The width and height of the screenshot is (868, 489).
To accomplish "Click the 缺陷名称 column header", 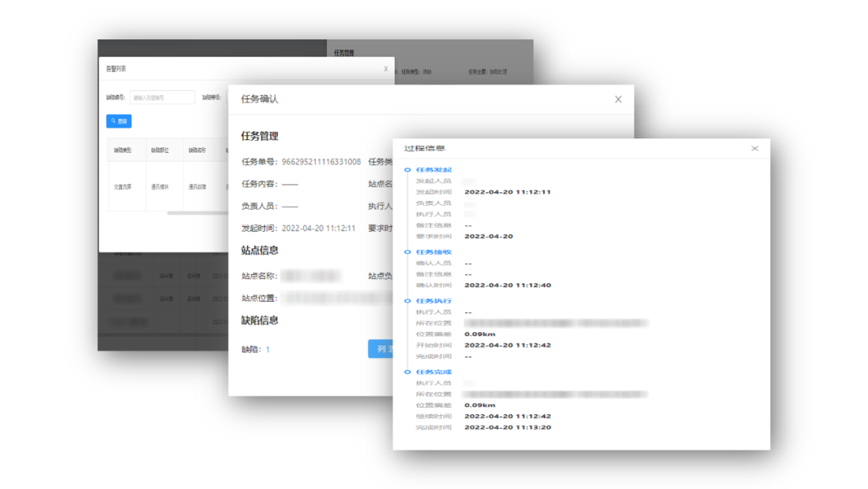I will pos(197,150).
